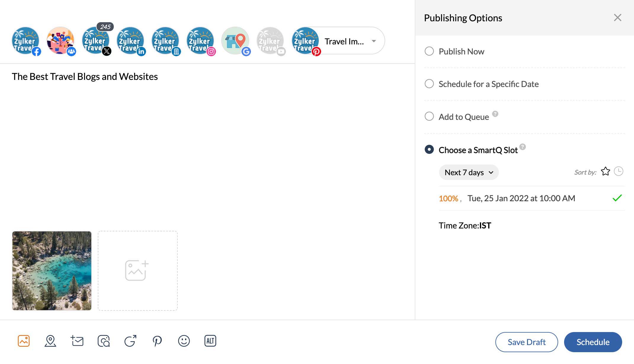Select the Publish Now radio button
This screenshot has height=364, width=634.
429,51
